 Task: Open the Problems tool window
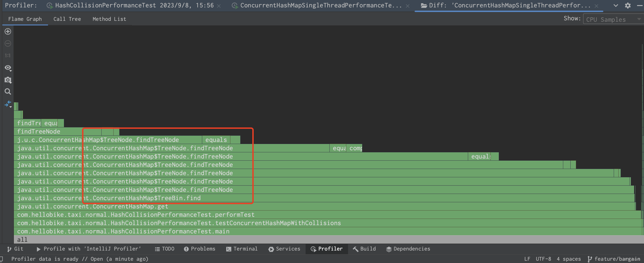click(199, 249)
